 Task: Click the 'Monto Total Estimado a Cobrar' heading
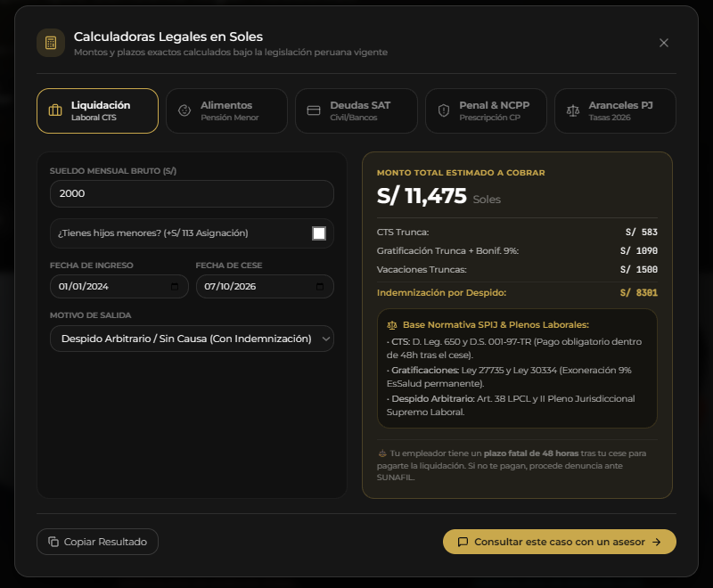(x=461, y=173)
